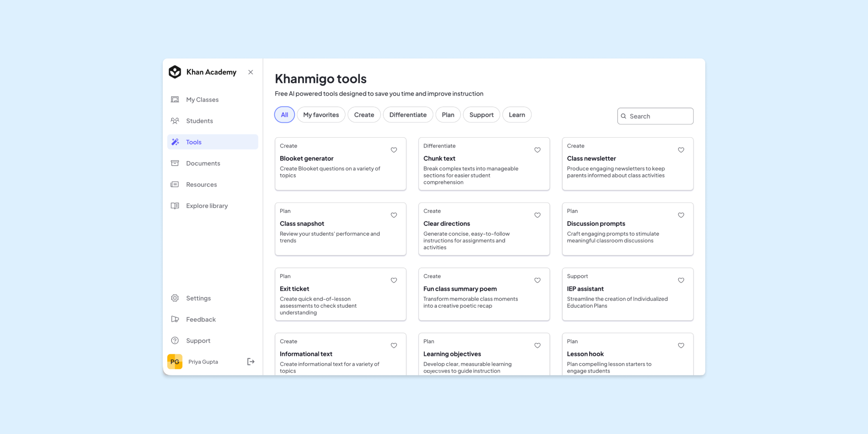Open the Class newsletter tool
Image resolution: width=868 pixels, height=434 pixels.
point(628,164)
